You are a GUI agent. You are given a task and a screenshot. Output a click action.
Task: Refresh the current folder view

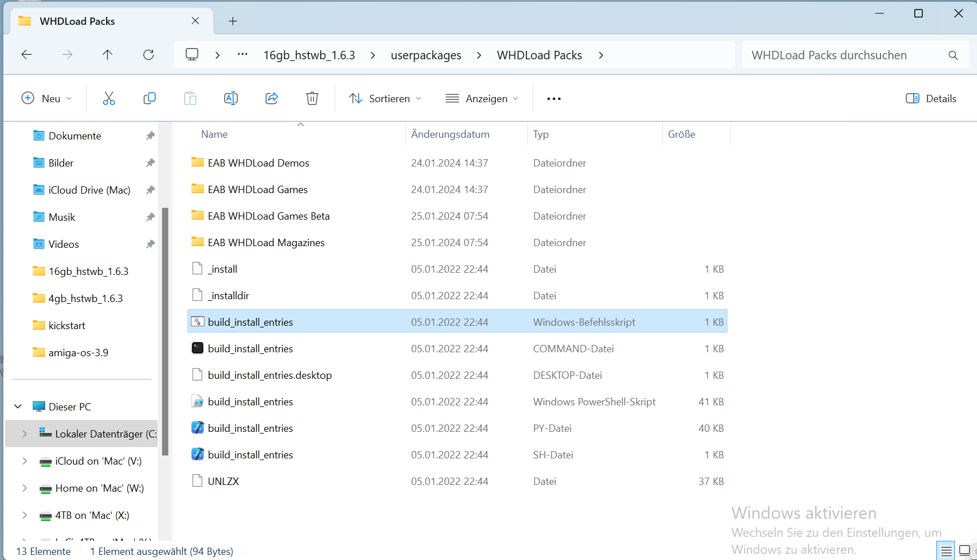pyautogui.click(x=149, y=55)
